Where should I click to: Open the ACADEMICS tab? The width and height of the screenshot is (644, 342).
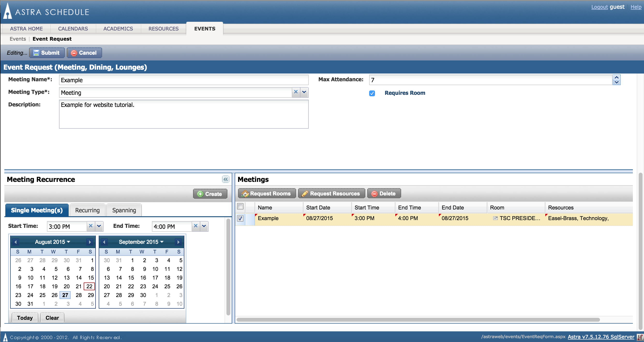pyautogui.click(x=118, y=29)
